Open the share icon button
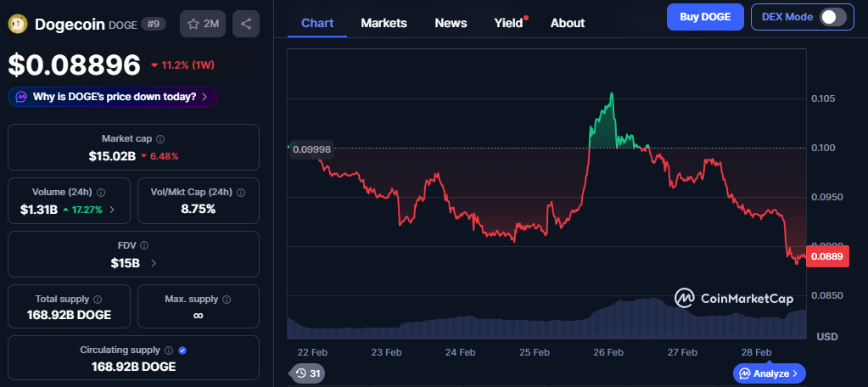Image resolution: width=868 pixels, height=387 pixels. [x=246, y=24]
